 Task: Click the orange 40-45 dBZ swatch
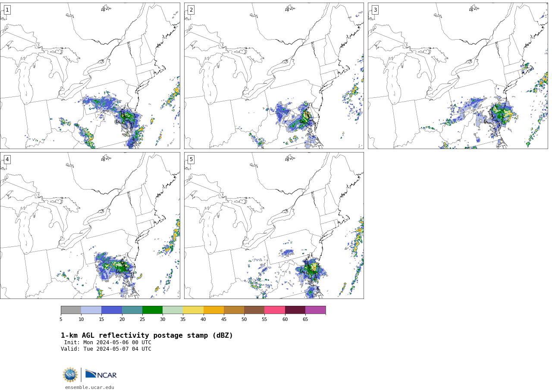(213, 310)
